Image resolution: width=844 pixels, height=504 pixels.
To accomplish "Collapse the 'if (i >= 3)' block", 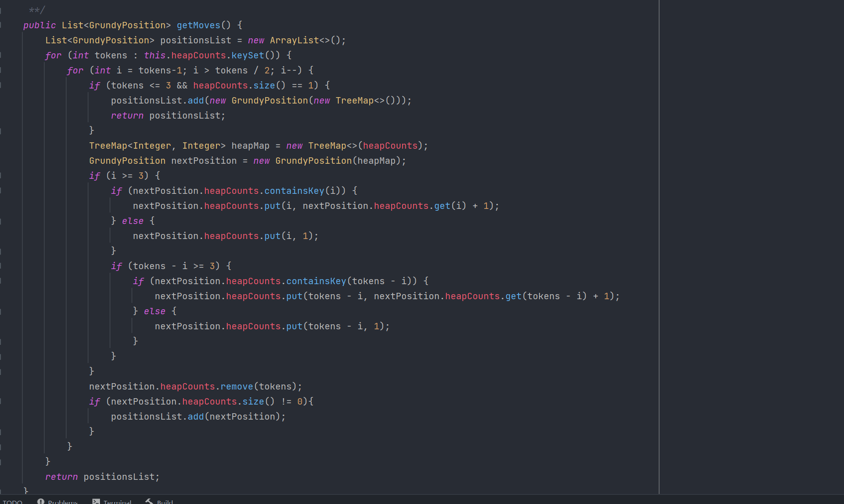I will (1, 176).
